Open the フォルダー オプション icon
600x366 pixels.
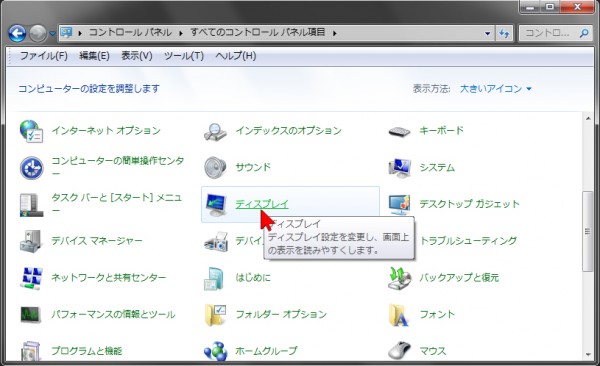click(x=215, y=315)
